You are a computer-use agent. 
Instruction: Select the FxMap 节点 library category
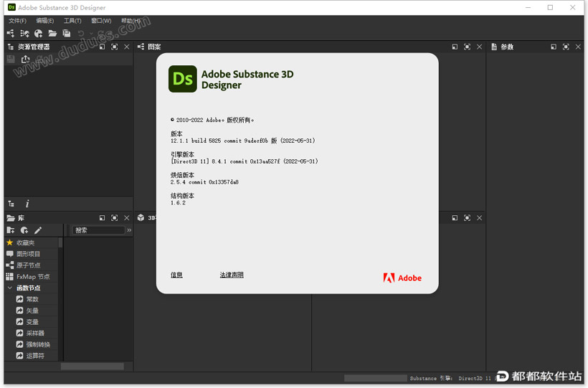click(x=32, y=277)
